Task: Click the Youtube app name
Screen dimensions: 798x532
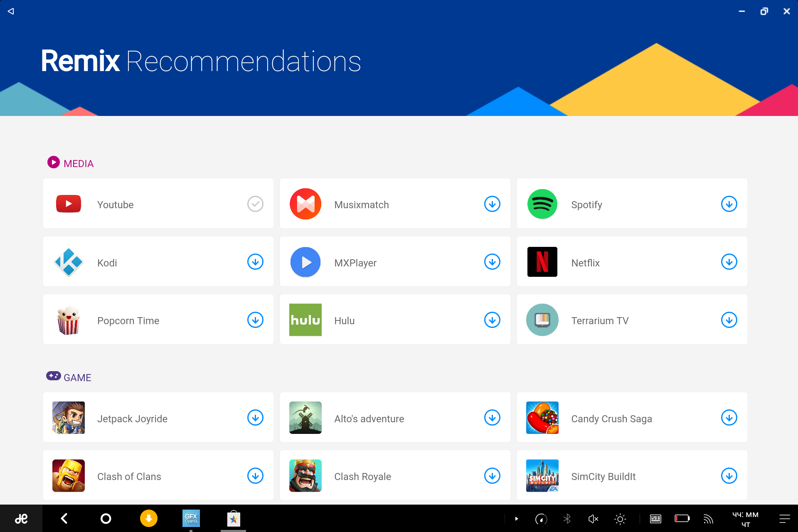Action: click(x=116, y=205)
